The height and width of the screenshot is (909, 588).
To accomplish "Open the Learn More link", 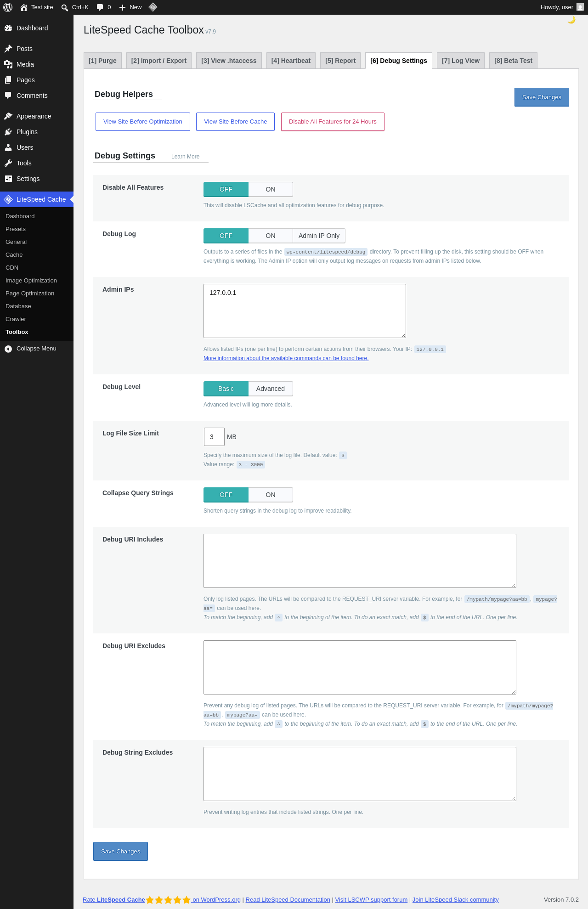I will point(186,157).
